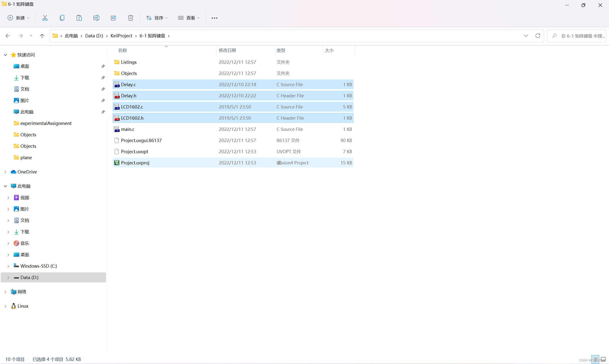Image resolution: width=609 pixels, height=364 pixels.
Task: Select 图片 under quick access
Action: tap(25, 100)
